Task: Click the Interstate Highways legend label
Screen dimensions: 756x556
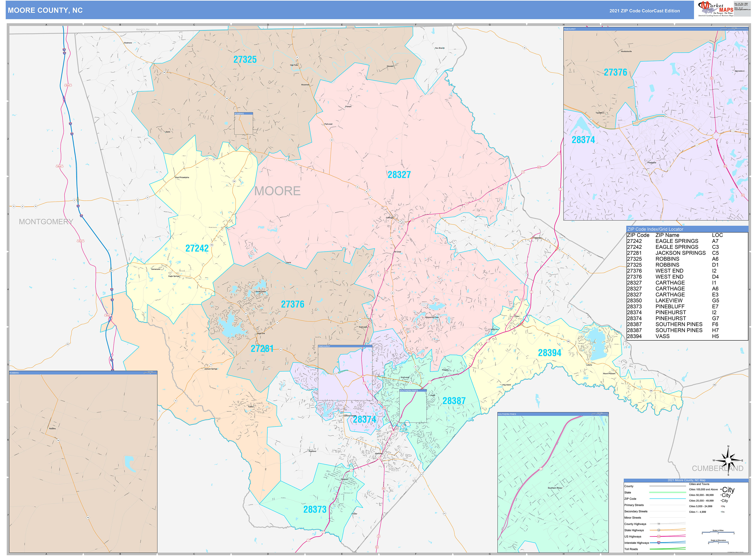Action: click(x=637, y=543)
